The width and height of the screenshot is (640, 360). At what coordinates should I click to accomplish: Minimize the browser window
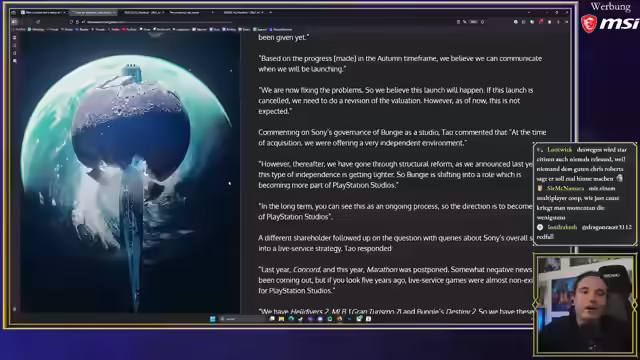pos(547,13)
